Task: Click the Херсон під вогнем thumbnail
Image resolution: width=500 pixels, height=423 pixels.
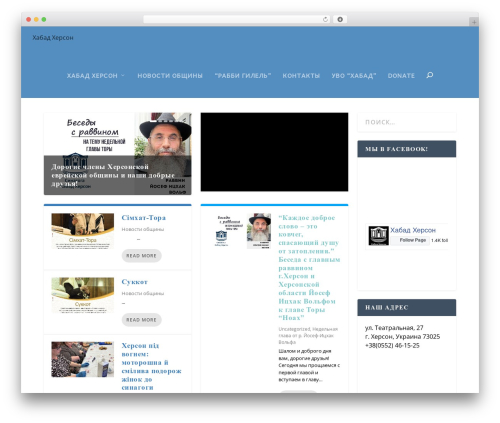Action: [83, 359]
